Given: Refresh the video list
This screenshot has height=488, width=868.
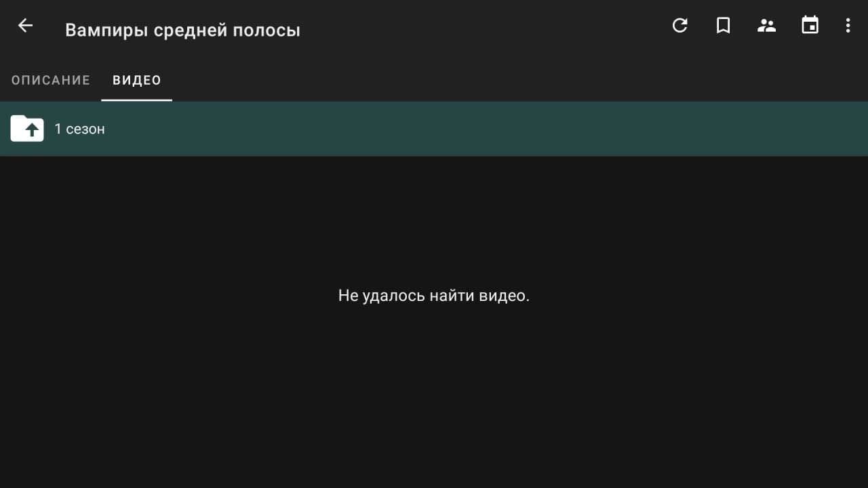Looking at the screenshot, I should click(x=679, y=26).
